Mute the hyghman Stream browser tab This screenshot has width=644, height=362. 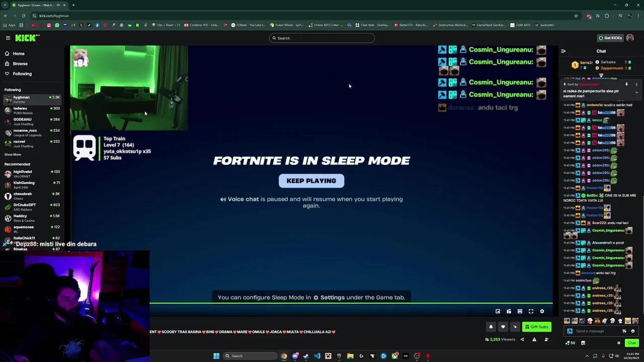pyautogui.click(x=58, y=5)
